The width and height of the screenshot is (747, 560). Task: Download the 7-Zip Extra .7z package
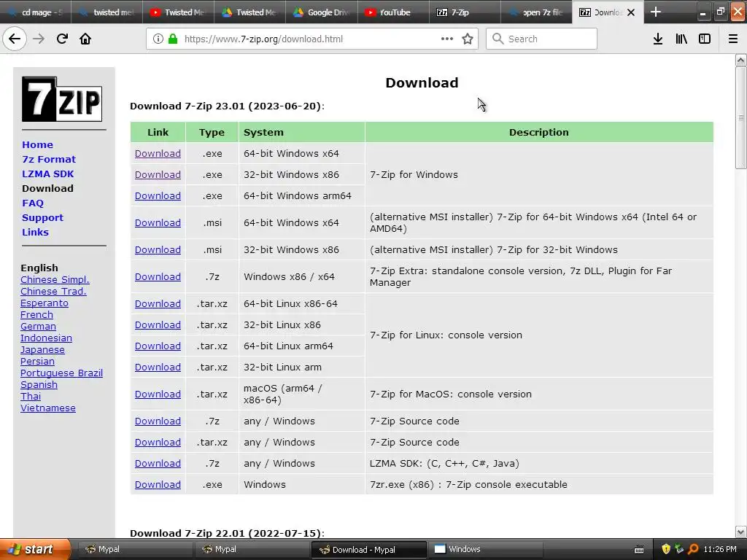[158, 276]
